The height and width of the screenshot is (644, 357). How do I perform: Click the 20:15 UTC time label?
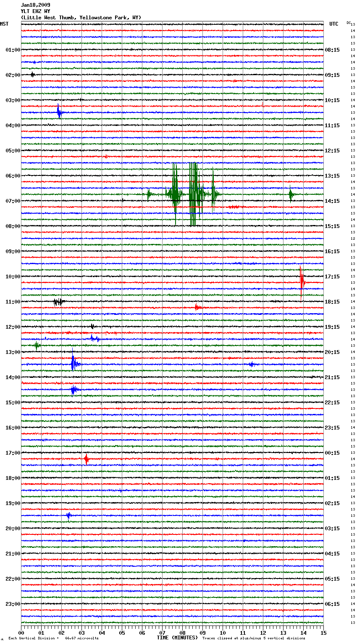(x=332, y=352)
